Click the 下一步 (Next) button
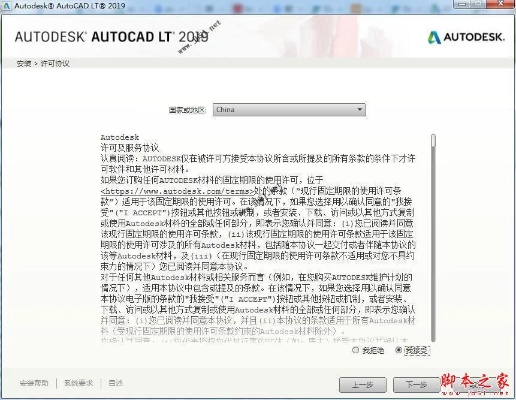The height and width of the screenshot is (400, 516). tap(416, 385)
